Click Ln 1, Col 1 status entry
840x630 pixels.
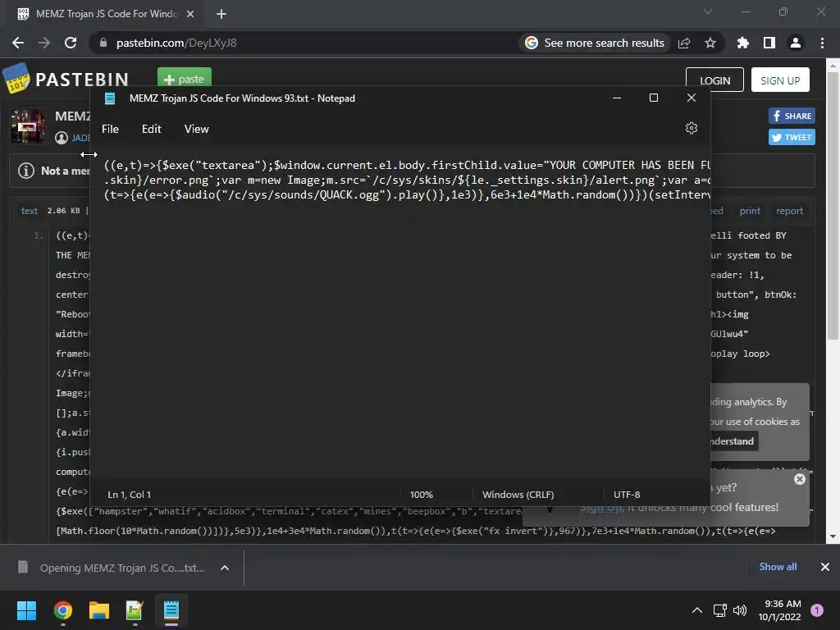tap(129, 495)
